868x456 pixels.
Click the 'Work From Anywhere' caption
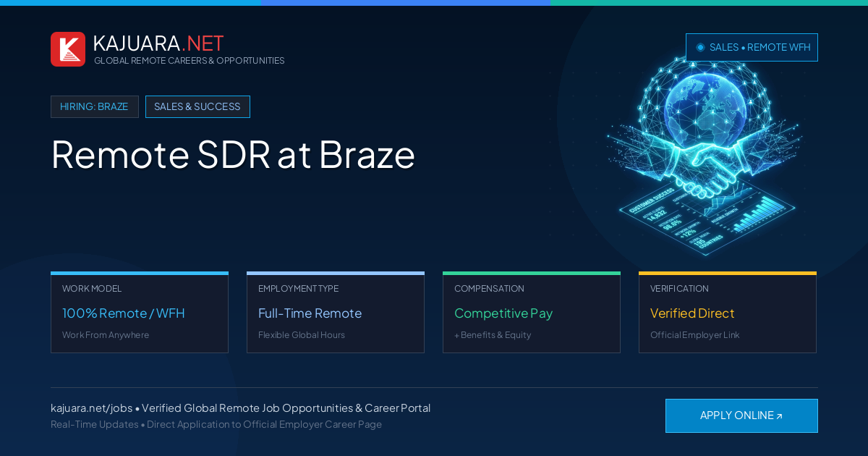point(106,335)
